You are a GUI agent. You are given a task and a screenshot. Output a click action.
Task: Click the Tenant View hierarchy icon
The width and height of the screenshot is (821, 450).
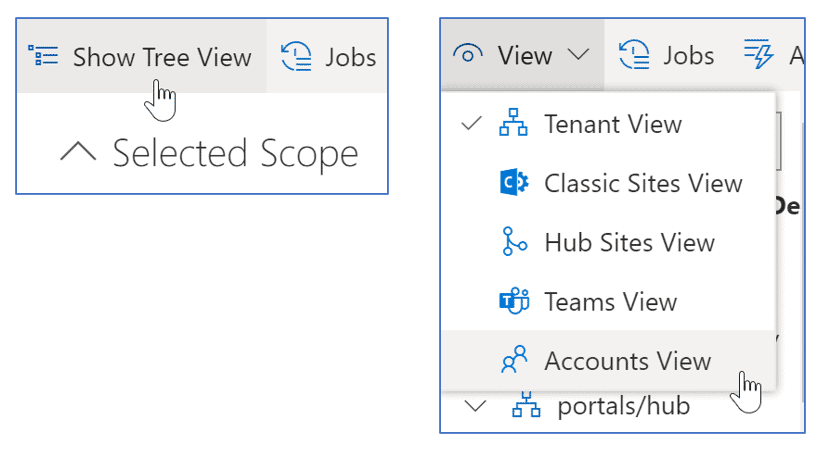(x=513, y=125)
